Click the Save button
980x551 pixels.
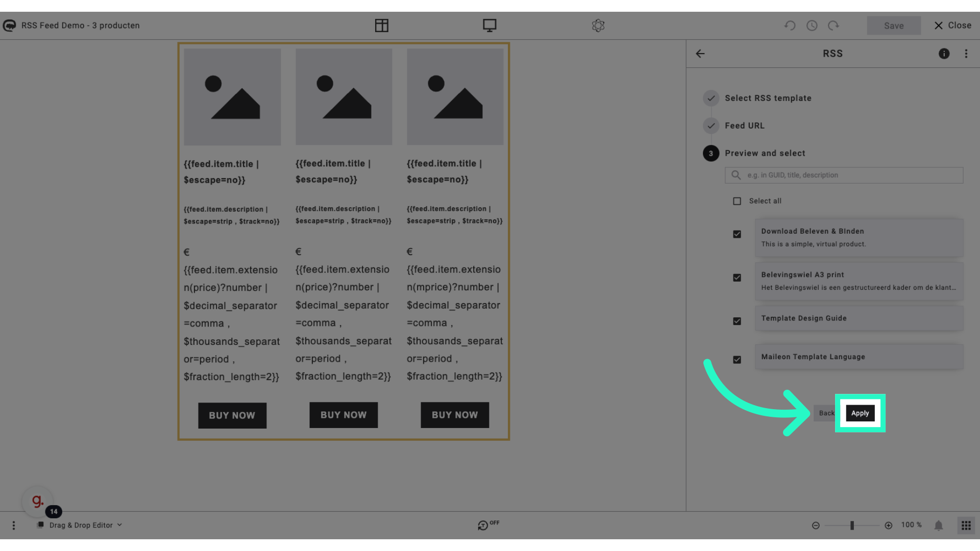coord(894,26)
